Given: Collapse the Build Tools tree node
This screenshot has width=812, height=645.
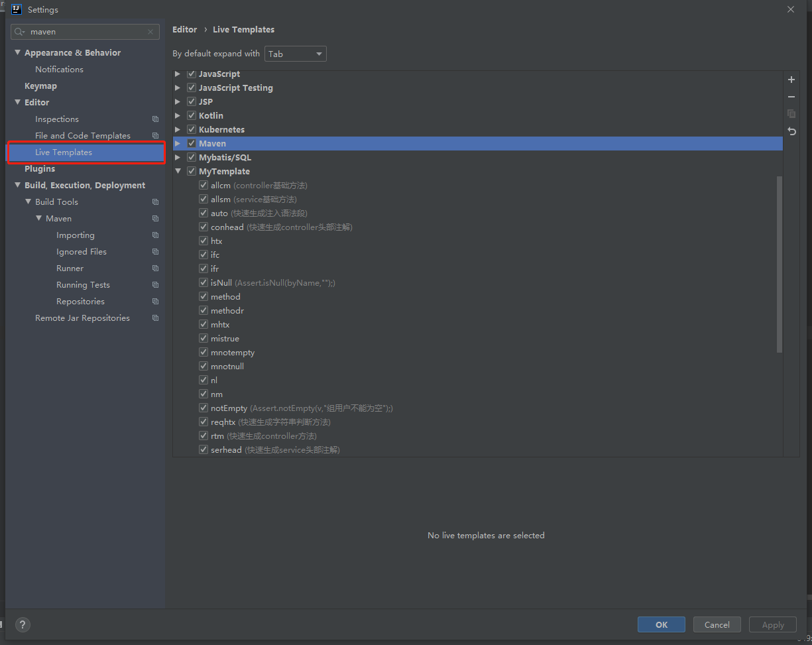Looking at the screenshot, I should pyautogui.click(x=29, y=202).
